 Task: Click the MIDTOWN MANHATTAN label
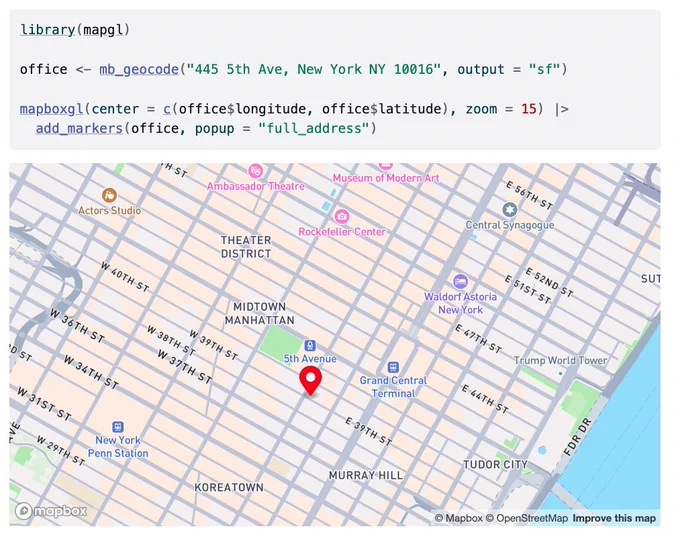[x=259, y=314]
